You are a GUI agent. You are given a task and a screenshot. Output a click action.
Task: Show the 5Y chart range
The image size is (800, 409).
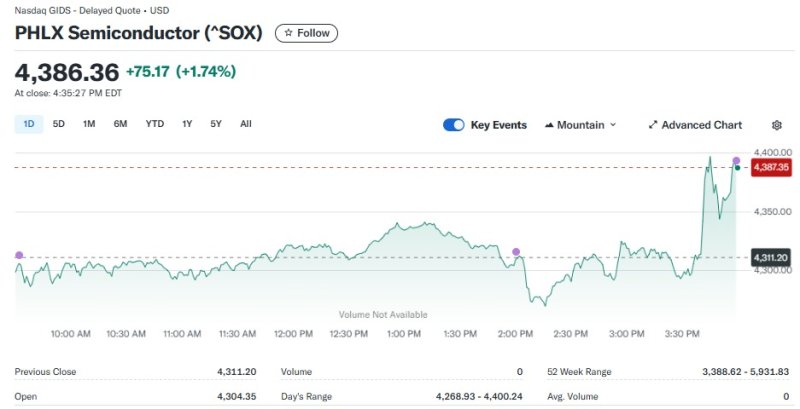click(216, 124)
